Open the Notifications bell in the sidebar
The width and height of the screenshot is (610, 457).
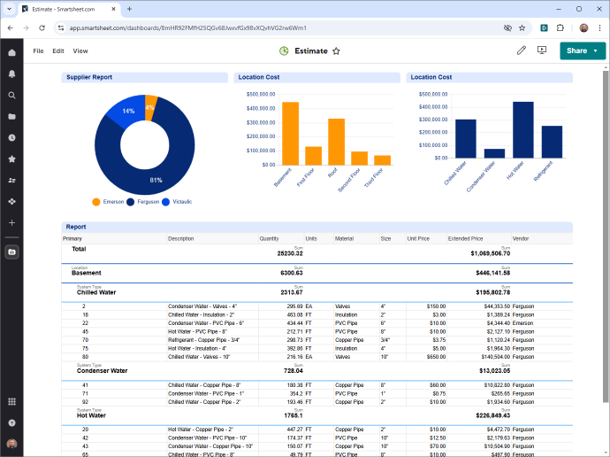[x=12, y=74]
